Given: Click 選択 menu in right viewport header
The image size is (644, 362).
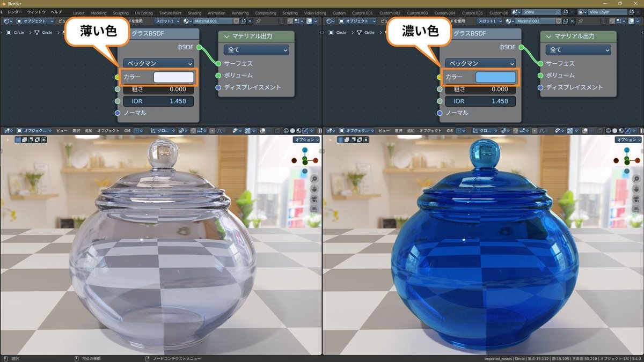Looking at the screenshot, I should pos(398,130).
